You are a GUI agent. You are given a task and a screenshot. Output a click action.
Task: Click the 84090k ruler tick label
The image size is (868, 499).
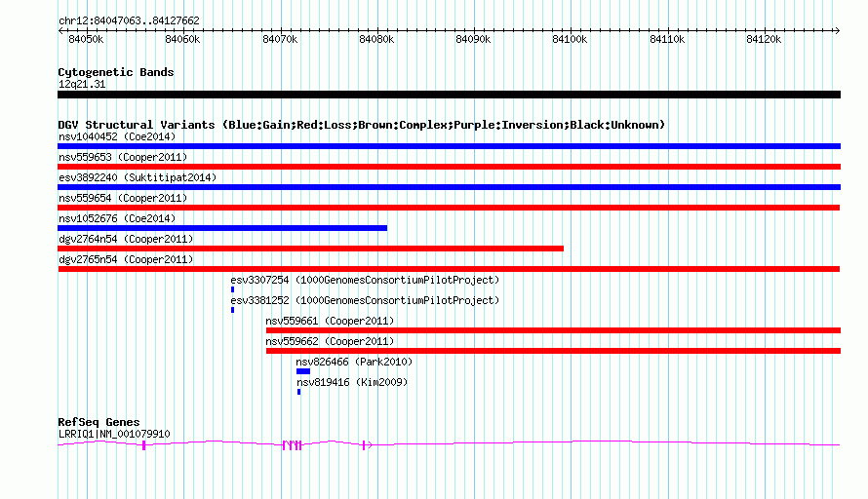click(473, 39)
